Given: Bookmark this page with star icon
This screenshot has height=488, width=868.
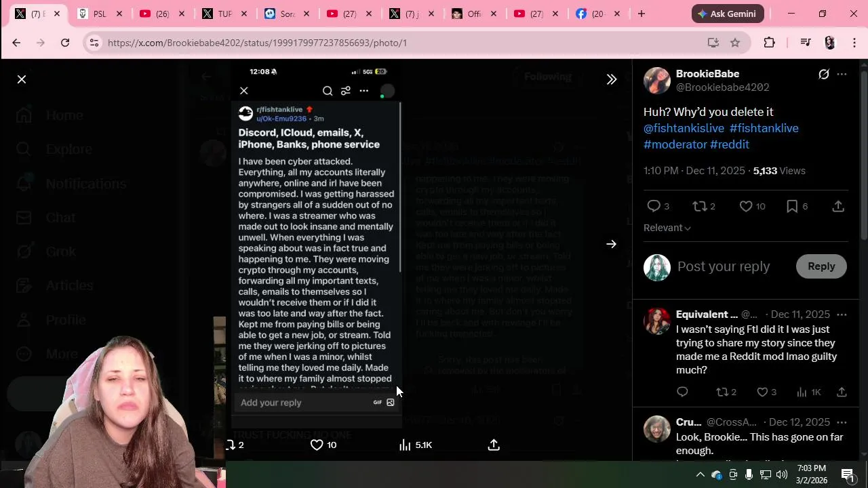Looking at the screenshot, I should [x=735, y=43].
